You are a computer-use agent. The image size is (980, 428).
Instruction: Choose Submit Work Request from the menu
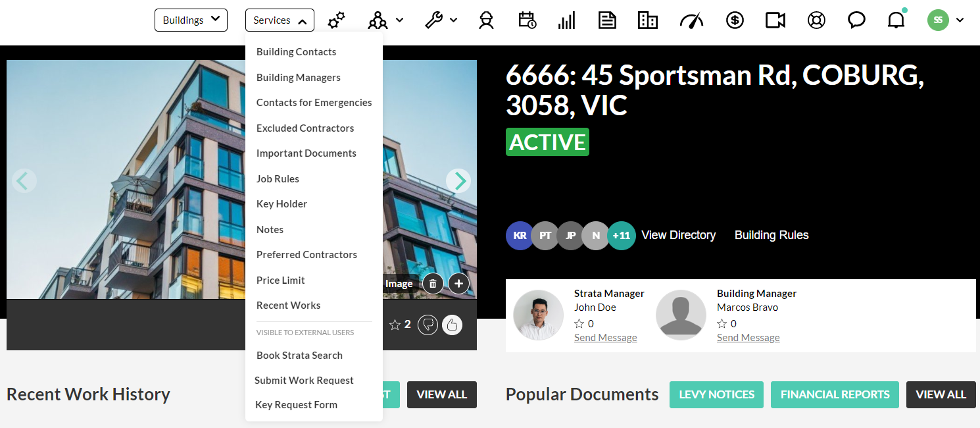304,380
